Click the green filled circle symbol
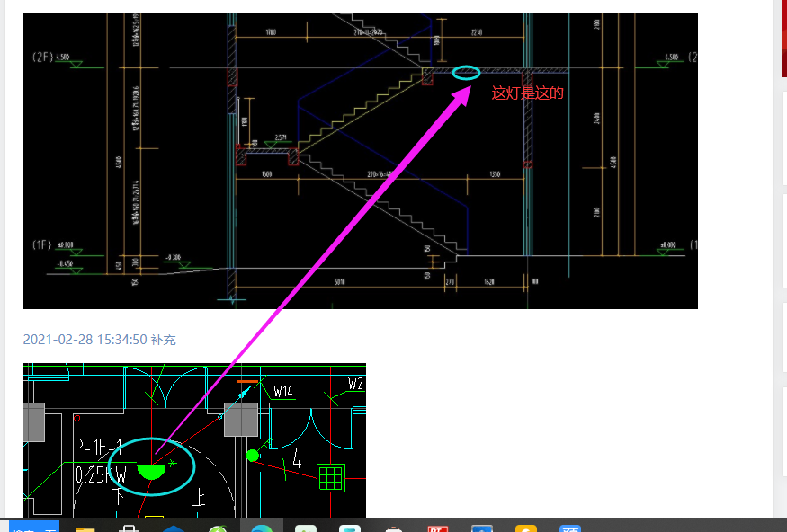This screenshot has height=532, width=787. (x=253, y=456)
